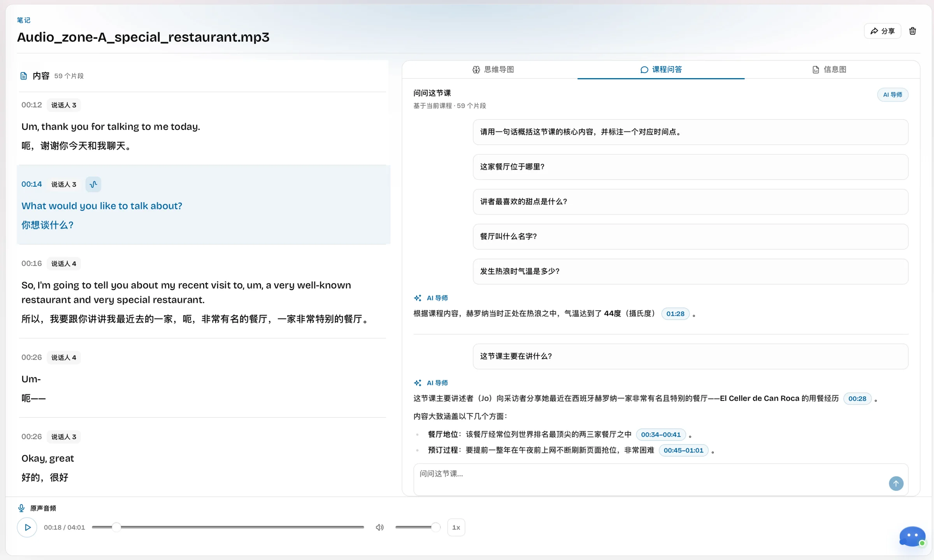The width and height of the screenshot is (934, 560).
Task: Jump to timestamp 01:28 citation
Action: click(x=675, y=314)
